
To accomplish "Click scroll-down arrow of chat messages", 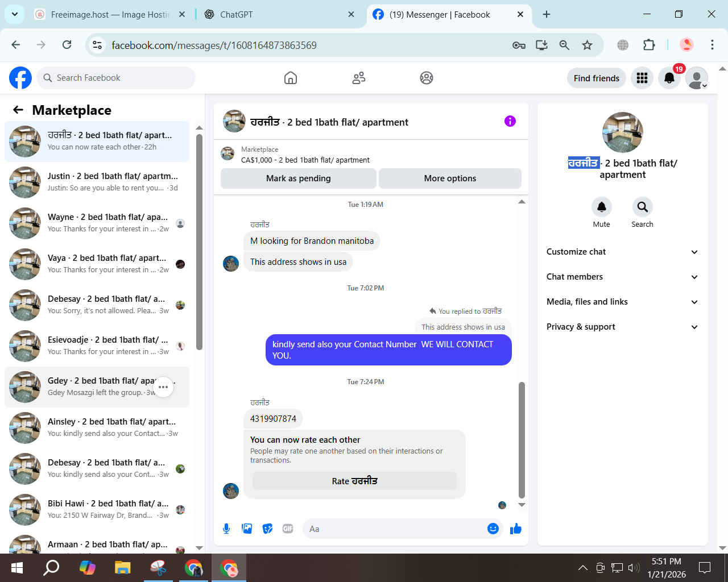I will (522, 505).
